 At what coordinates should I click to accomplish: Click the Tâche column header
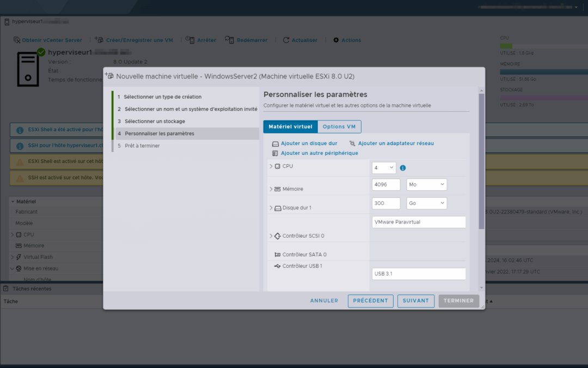(x=10, y=301)
